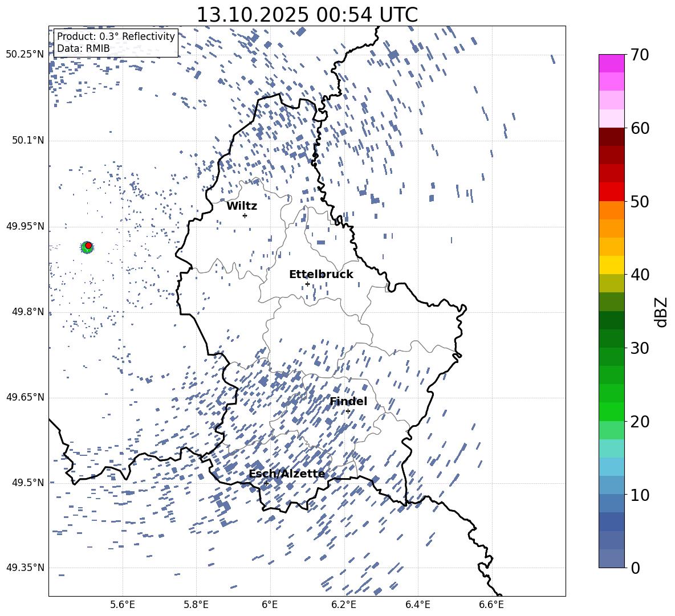Click the Data: RMIB text

pyautogui.click(x=83, y=48)
